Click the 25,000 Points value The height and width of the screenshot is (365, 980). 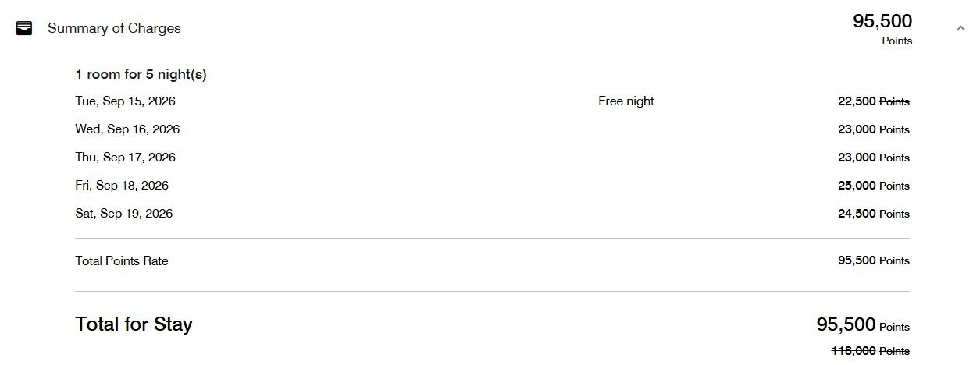point(874,186)
